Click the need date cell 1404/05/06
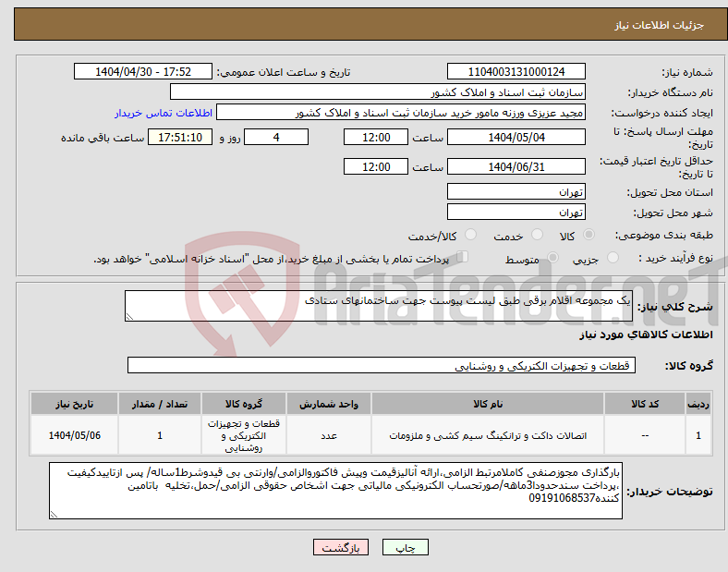The width and height of the screenshot is (728, 572). (74, 435)
